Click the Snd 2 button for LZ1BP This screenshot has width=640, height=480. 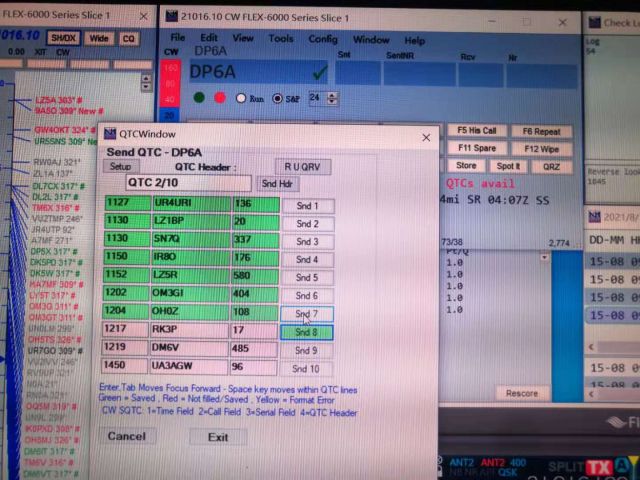click(x=307, y=224)
